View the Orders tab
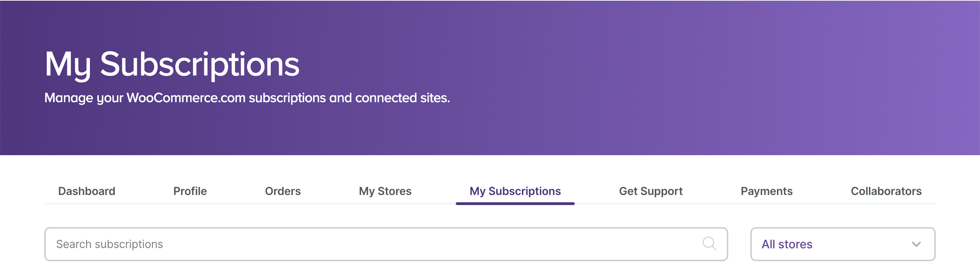Viewport: 980px width, 275px height. pos(282,191)
